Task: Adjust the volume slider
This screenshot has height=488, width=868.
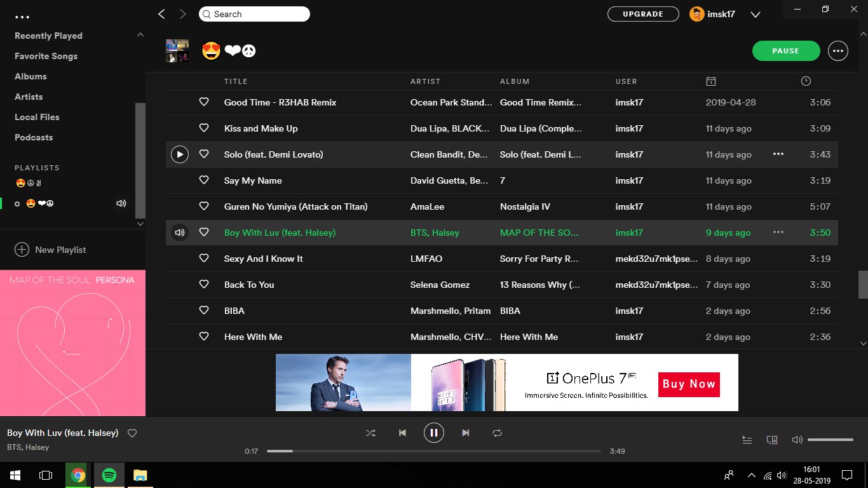Action: [831, 440]
